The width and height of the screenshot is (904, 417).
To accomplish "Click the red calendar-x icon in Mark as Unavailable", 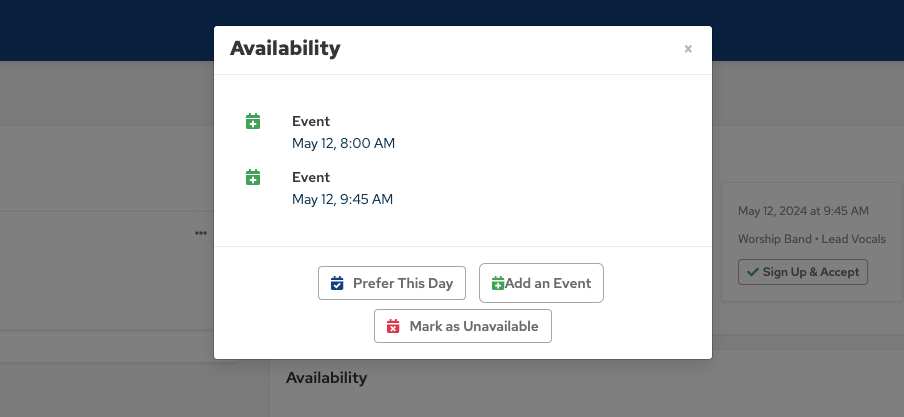I will pos(393,327).
